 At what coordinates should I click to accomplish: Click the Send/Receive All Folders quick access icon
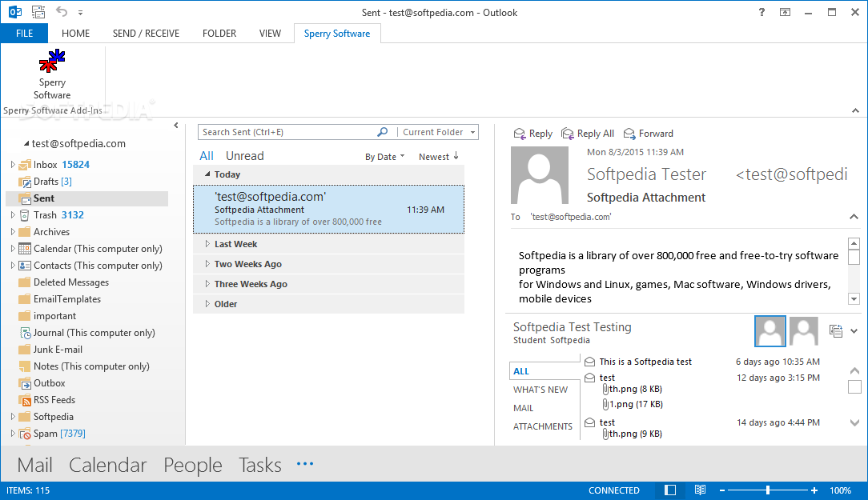tap(38, 12)
